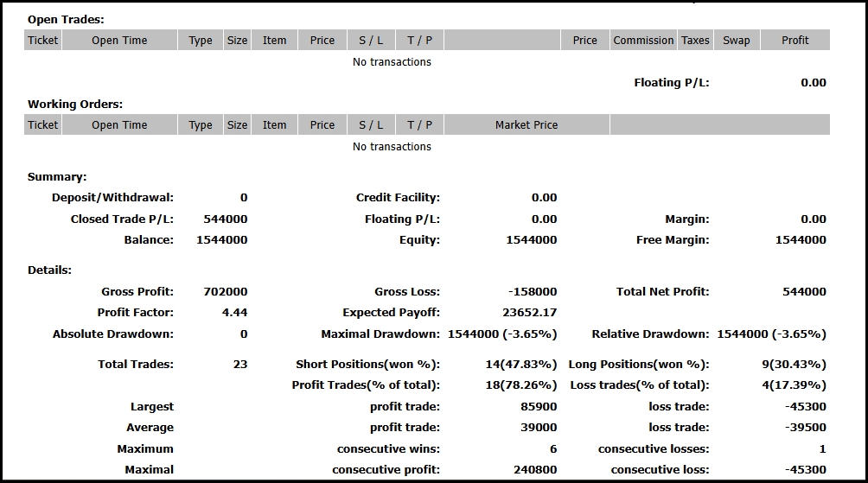Select the maximal consecutive profit value 240800

(x=535, y=470)
